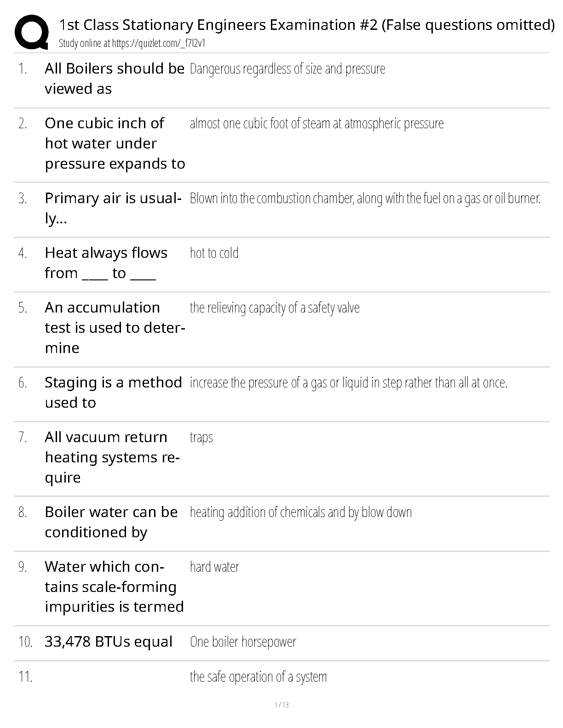Click the answer "hot to cold"
The width and height of the screenshot is (563, 728).
(x=214, y=253)
